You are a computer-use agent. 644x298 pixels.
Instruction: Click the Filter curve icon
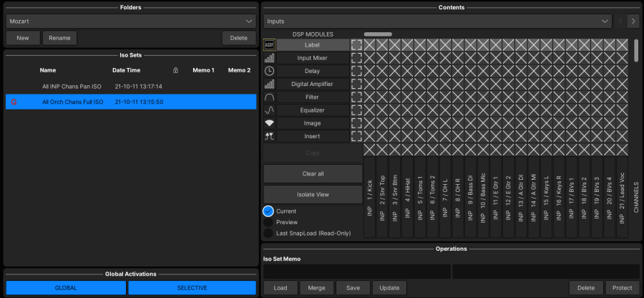click(x=270, y=97)
